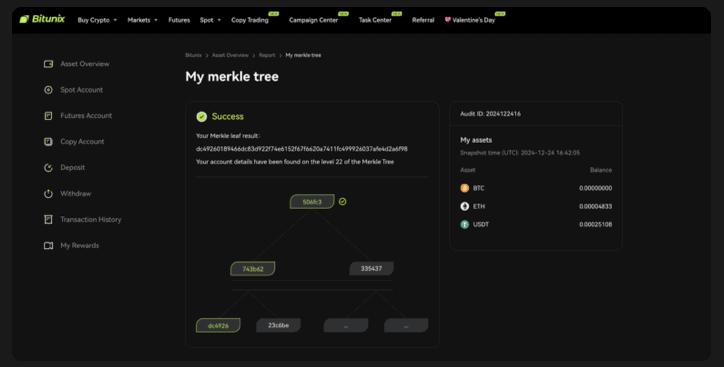Click the Merkle leaf result hash string
The image size is (724, 367).
pyautogui.click(x=302, y=149)
